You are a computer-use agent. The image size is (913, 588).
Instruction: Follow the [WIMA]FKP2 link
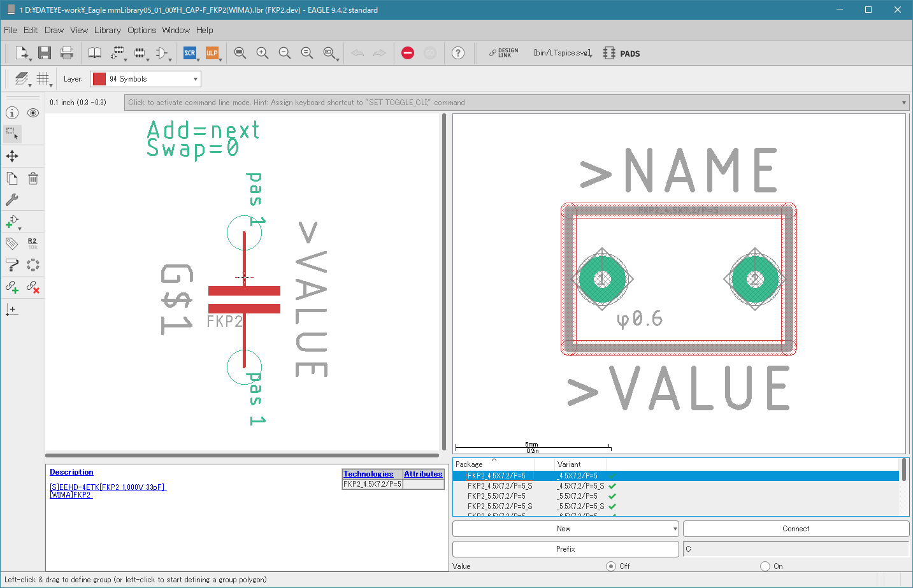pos(71,495)
